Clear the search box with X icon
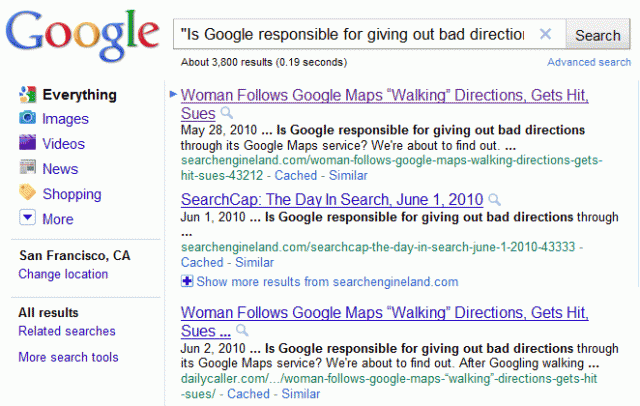 [545, 34]
